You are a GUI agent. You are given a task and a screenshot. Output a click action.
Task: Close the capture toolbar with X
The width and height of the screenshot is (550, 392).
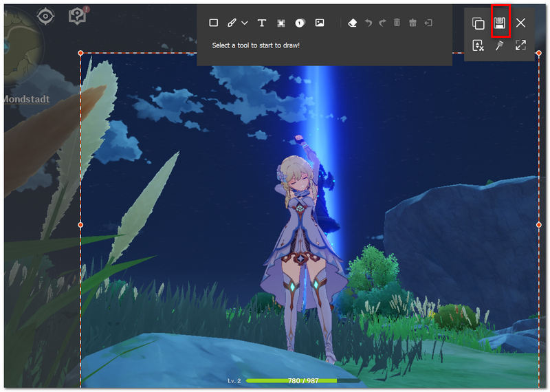click(x=520, y=23)
